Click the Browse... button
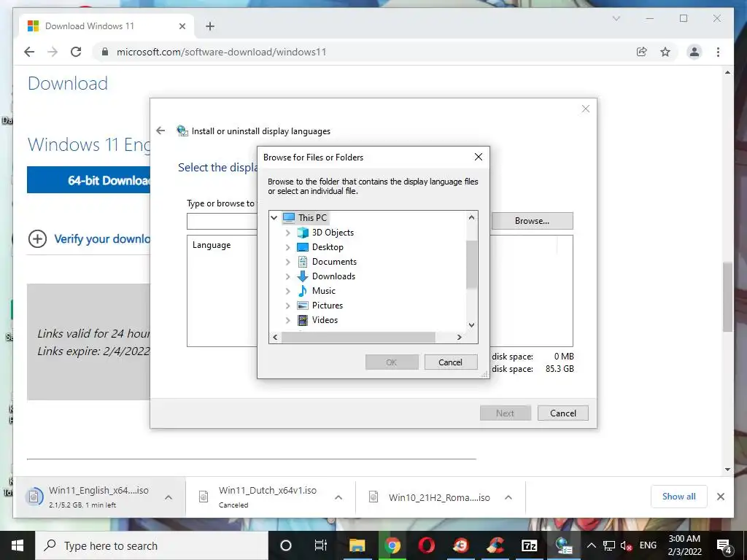The image size is (747, 560). pyautogui.click(x=532, y=221)
